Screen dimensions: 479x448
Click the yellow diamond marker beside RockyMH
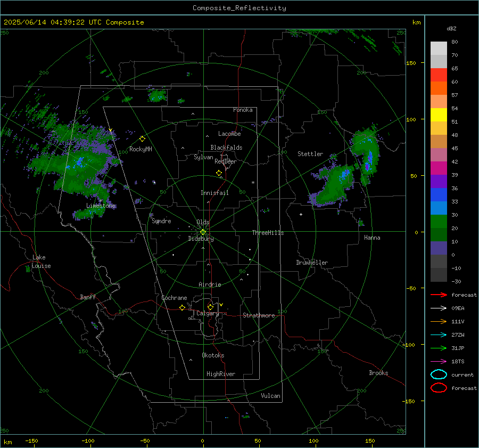[x=142, y=139]
